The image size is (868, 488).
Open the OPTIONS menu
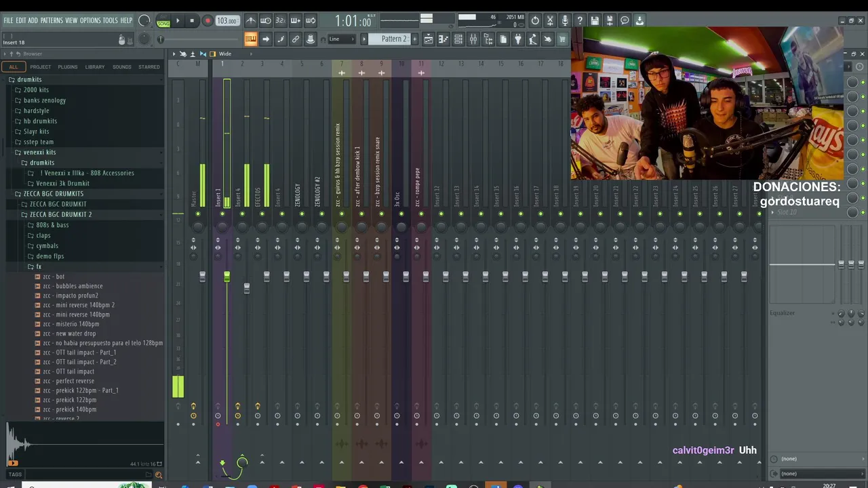tap(90, 21)
